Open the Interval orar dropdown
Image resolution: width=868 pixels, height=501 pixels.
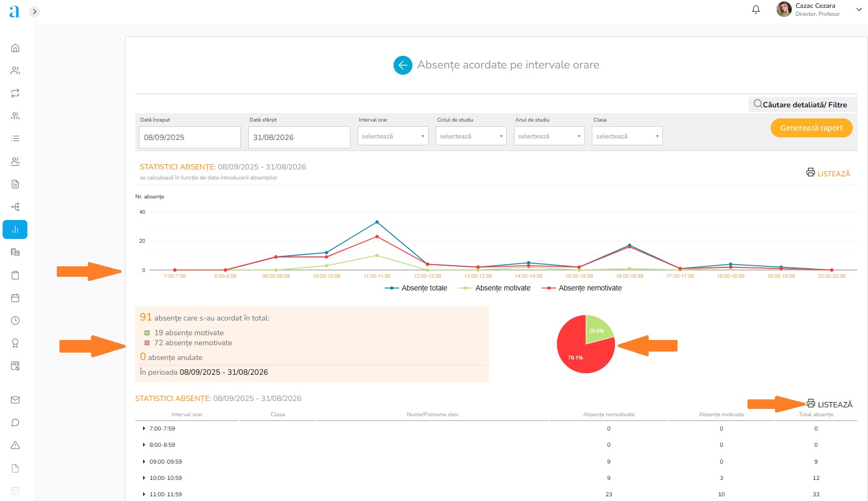(x=392, y=136)
